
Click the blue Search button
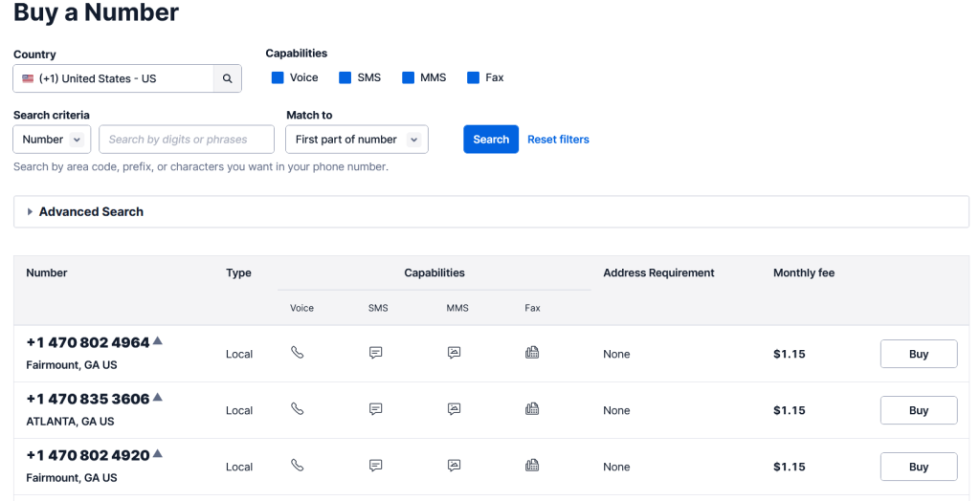(491, 140)
